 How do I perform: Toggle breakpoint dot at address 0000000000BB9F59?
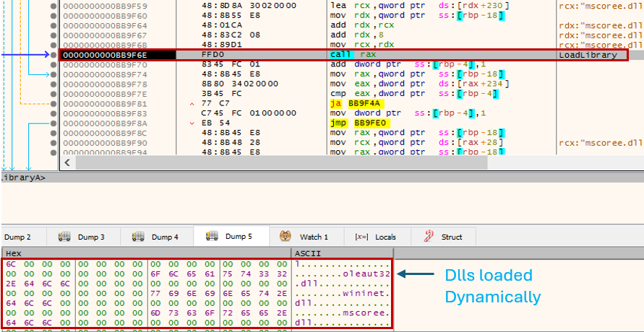53,6
